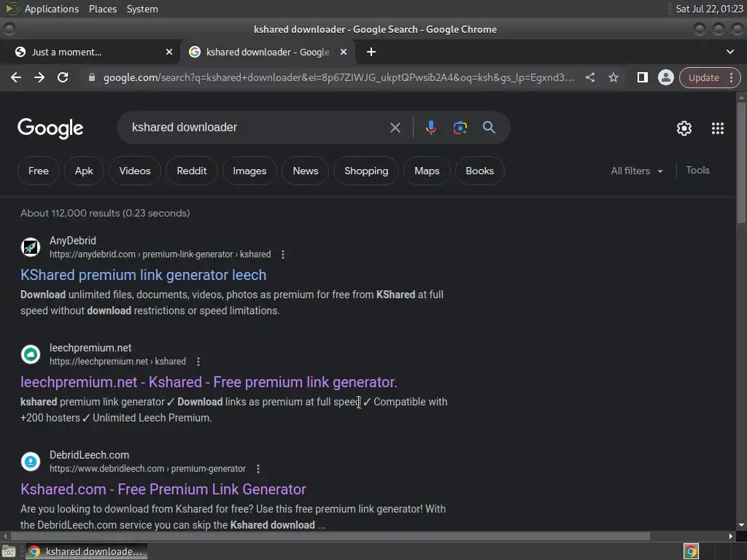View site information lock icon
747x560 pixels.
click(91, 77)
